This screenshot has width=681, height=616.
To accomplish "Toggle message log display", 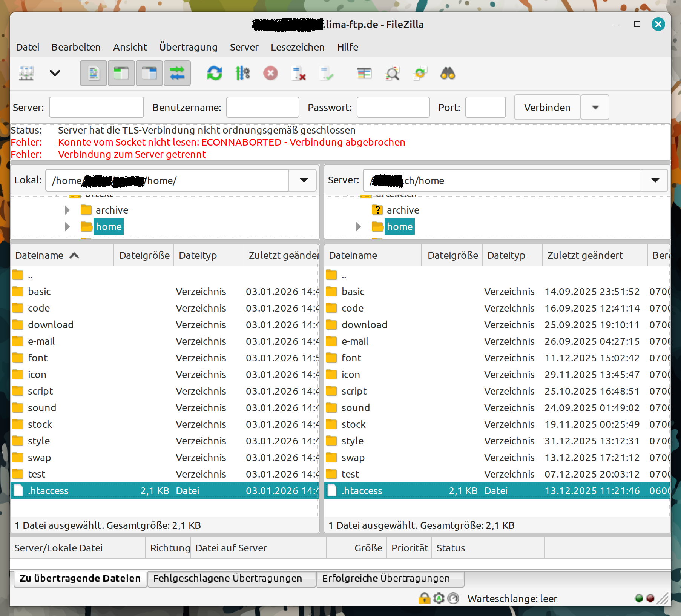I will coord(94,73).
